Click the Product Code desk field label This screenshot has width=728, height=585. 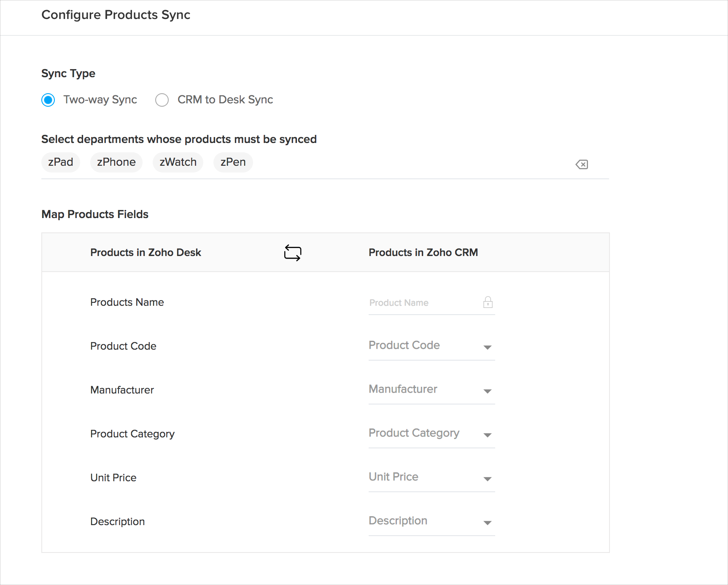click(123, 346)
